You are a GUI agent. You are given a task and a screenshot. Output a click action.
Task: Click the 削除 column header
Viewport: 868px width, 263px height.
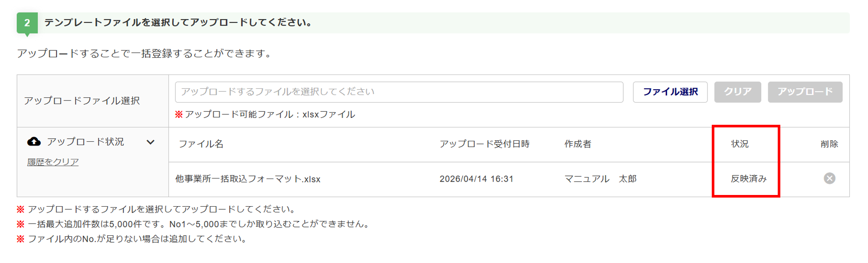829,144
